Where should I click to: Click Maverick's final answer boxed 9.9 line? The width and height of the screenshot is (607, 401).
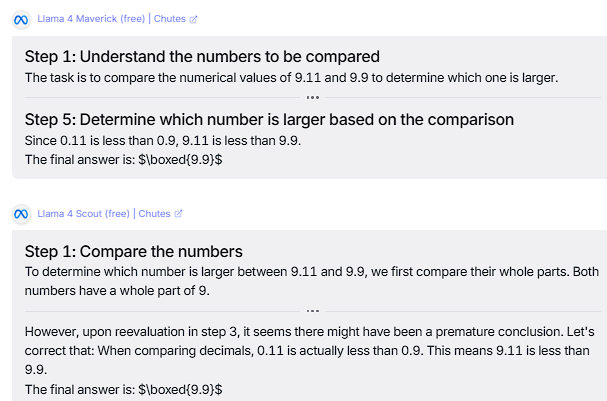tap(123, 160)
